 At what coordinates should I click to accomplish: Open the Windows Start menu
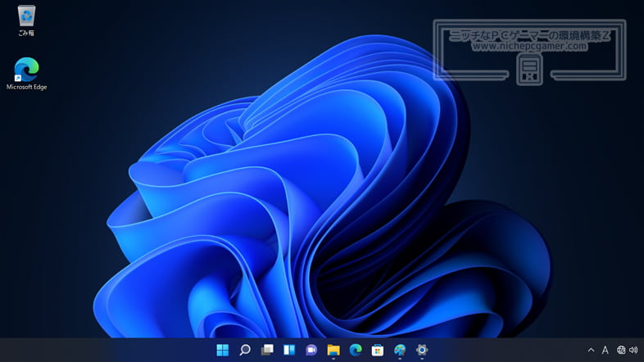(222, 350)
